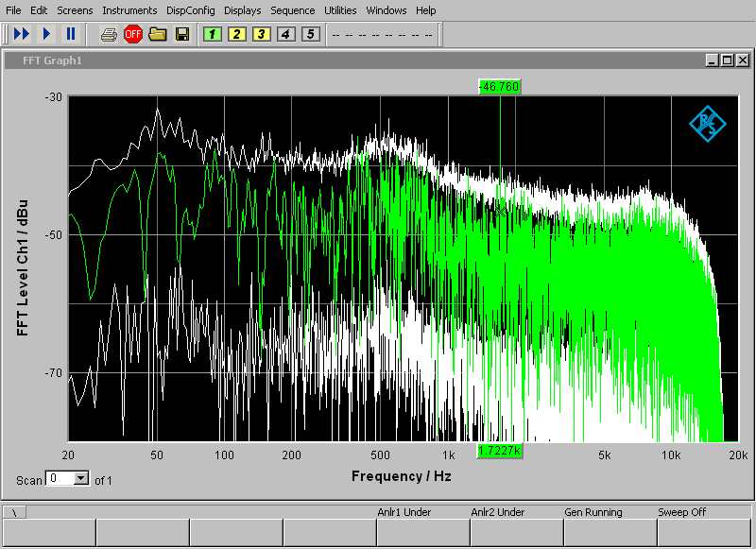The image size is (756, 549).
Task: Click the cursor level label -46.760
Action: click(500, 87)
